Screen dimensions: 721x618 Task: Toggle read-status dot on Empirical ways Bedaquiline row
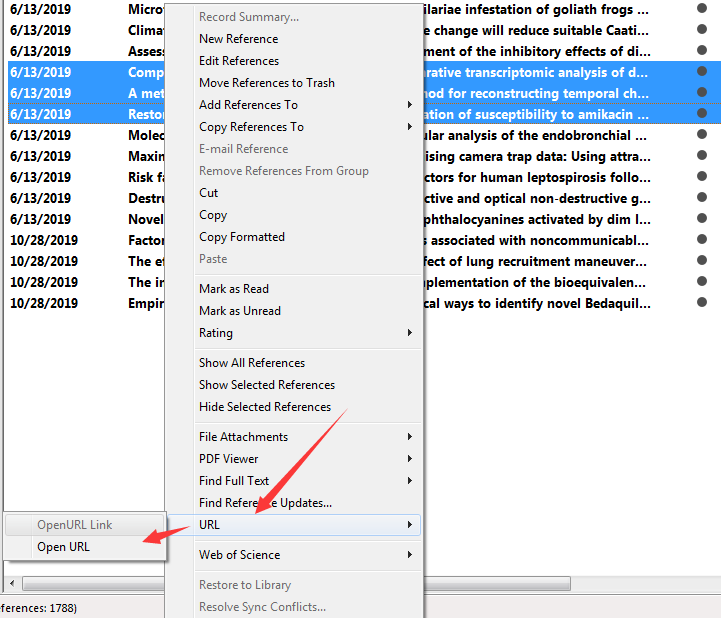point(702,304)
